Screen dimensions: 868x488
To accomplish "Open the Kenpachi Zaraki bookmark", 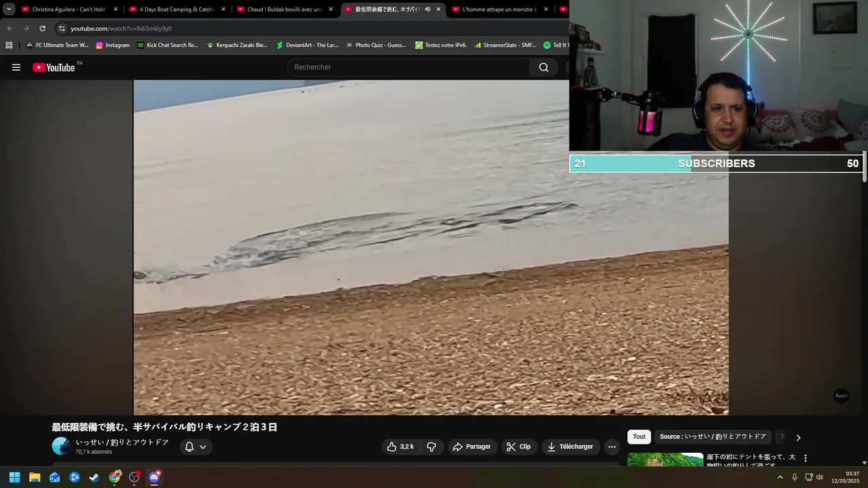I will coord(237,45).
